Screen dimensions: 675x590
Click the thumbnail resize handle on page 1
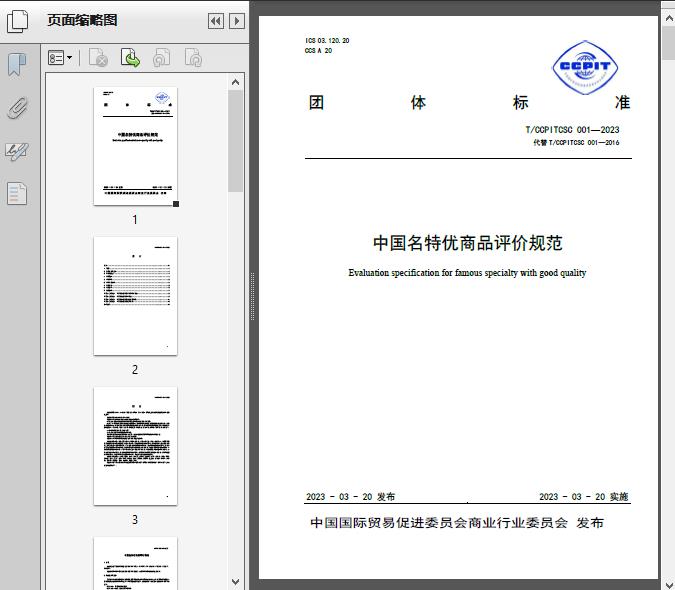point(176,204)
